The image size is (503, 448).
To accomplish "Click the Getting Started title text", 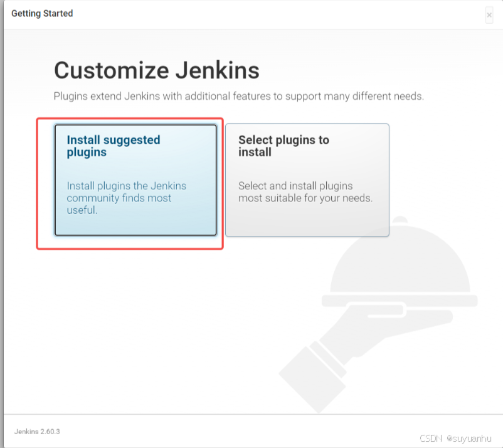I will (42, 13).
